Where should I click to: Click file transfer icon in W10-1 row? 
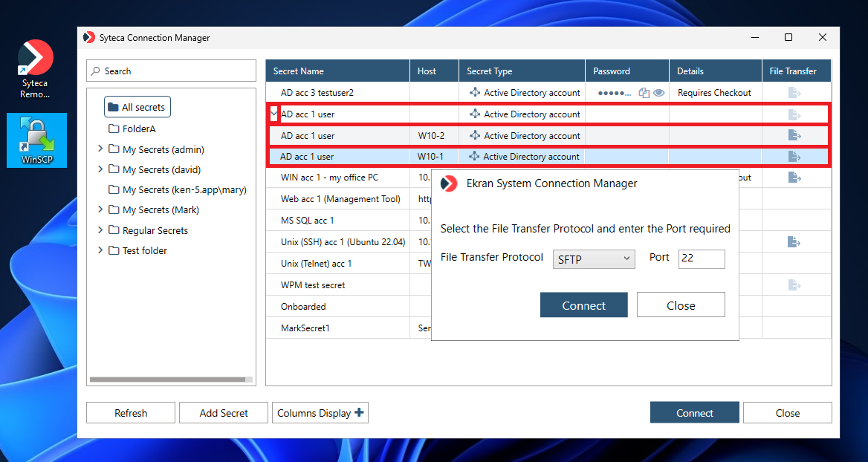[x=794, y=157]
